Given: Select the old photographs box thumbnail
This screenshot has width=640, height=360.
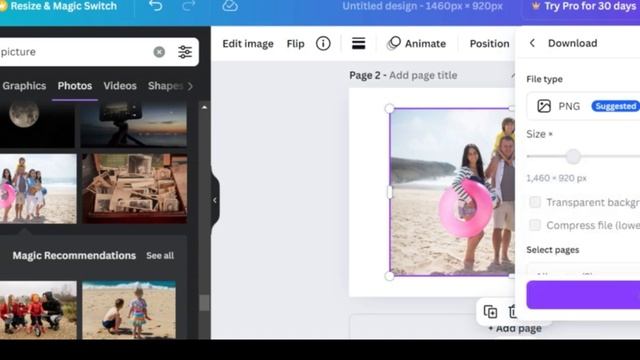Looking at the screenshot, I should (x=135, y=189).
